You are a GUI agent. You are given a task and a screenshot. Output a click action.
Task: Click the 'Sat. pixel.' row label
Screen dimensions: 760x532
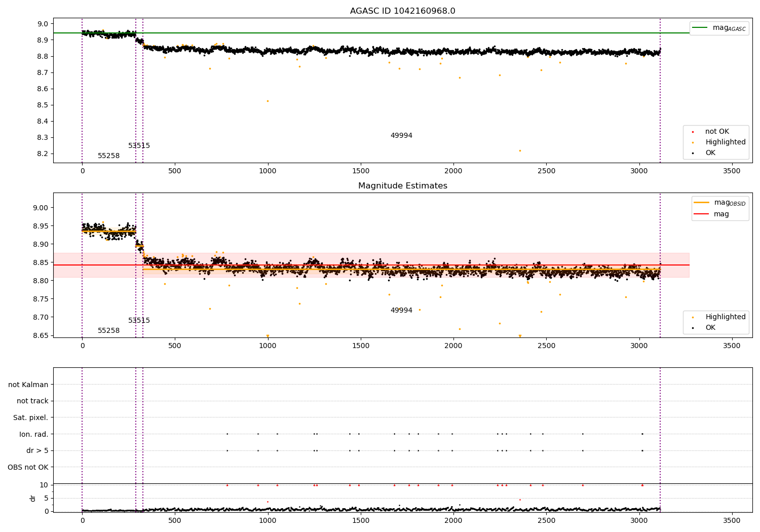point(31,418)
